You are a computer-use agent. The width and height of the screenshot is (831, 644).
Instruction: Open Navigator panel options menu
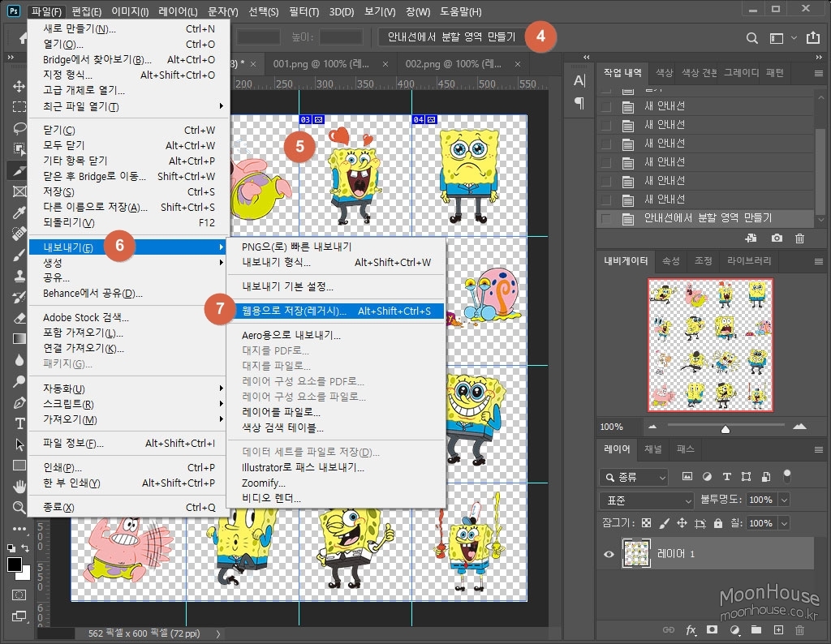pyautogui.click(x=818, y=261)
